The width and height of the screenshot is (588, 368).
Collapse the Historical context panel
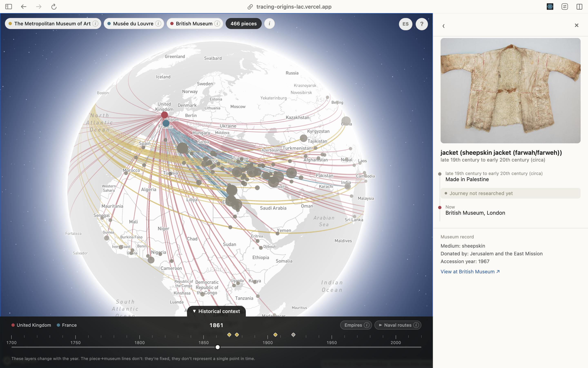pyautogui.click(x=216, y=311)
